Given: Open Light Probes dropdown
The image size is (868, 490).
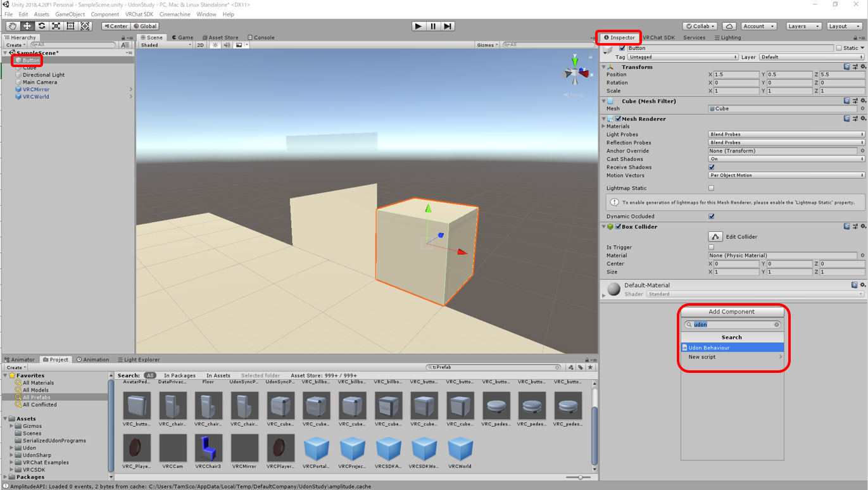Looking at the screenshot, I should pos(786,134).
